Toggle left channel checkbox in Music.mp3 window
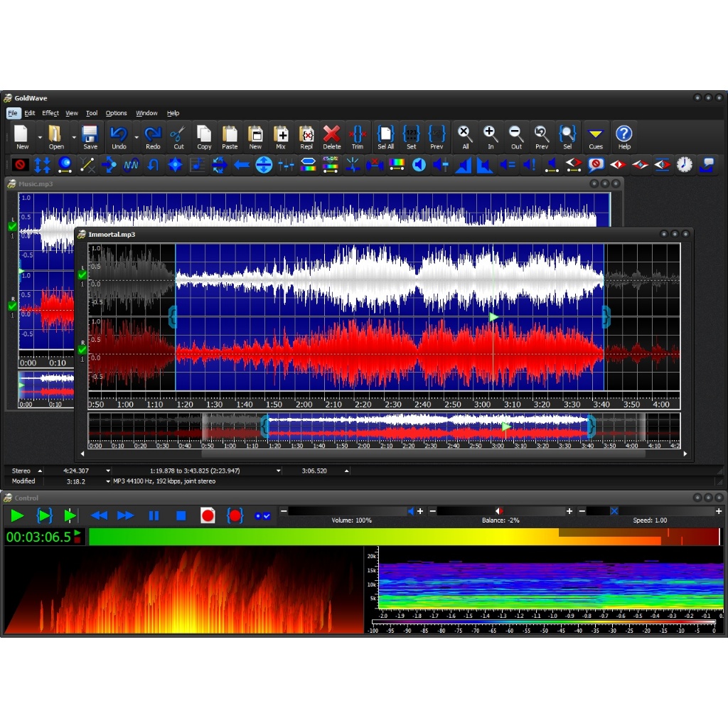 [12, 227]
